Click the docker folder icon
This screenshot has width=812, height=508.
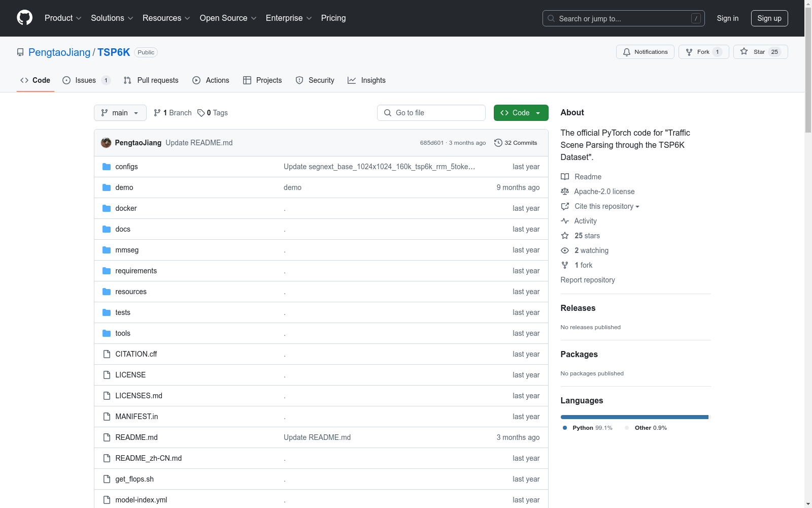pyautogui.click(x=107, y=208)
